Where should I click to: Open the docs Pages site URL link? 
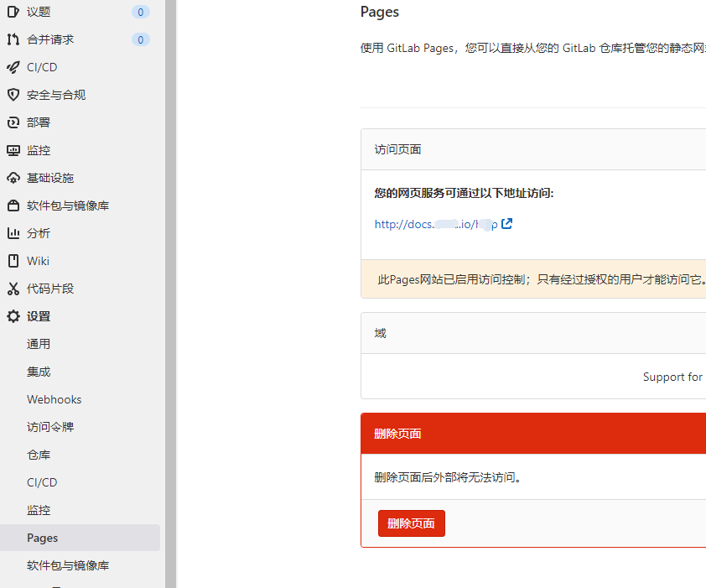pyautogui.click(x=436, y=224)
